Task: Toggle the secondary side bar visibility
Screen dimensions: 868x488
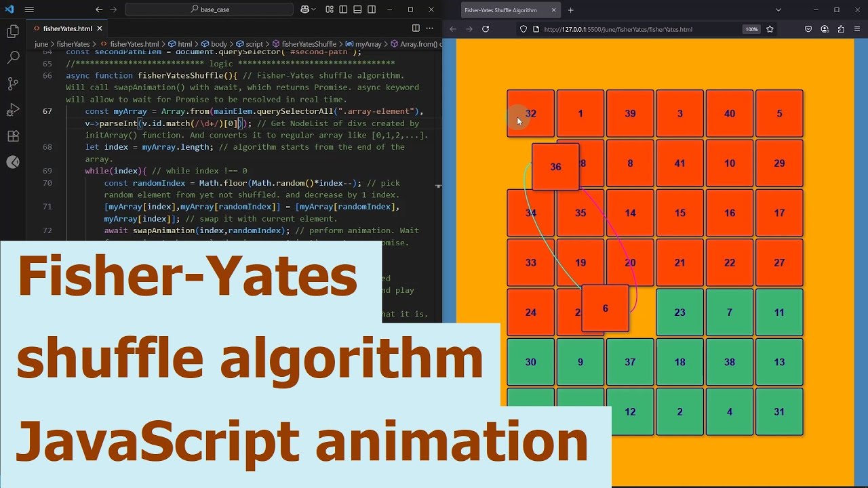Action: click(372, 9)
